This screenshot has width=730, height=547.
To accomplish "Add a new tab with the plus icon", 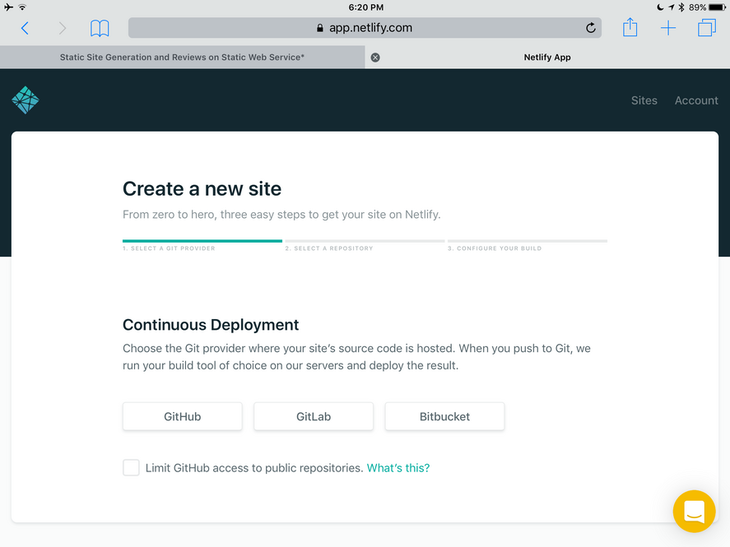I will [668, 28].
